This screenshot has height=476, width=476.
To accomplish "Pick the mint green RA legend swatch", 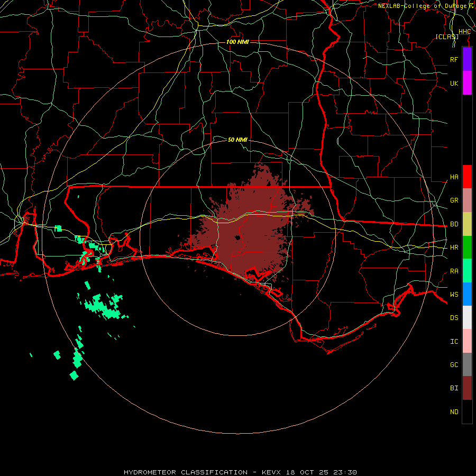I will click(467, 271).
